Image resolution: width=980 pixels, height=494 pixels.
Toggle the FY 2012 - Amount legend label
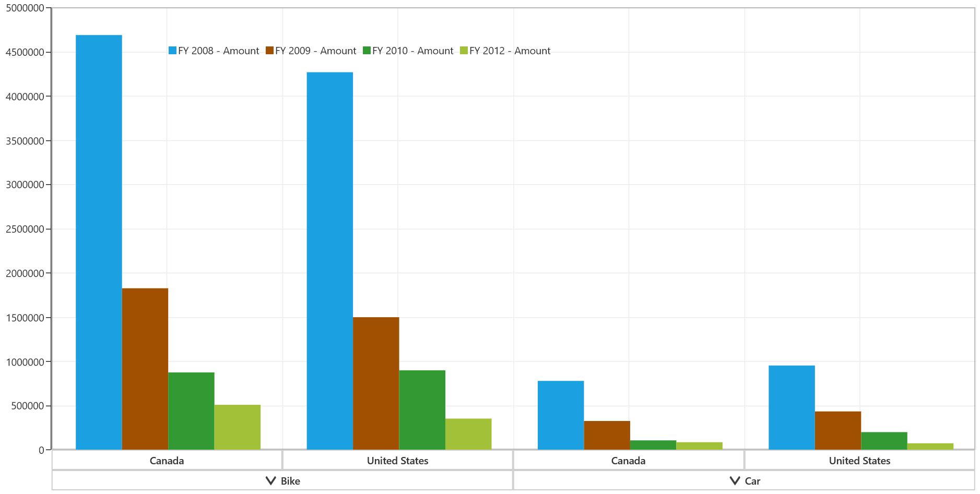510,51
